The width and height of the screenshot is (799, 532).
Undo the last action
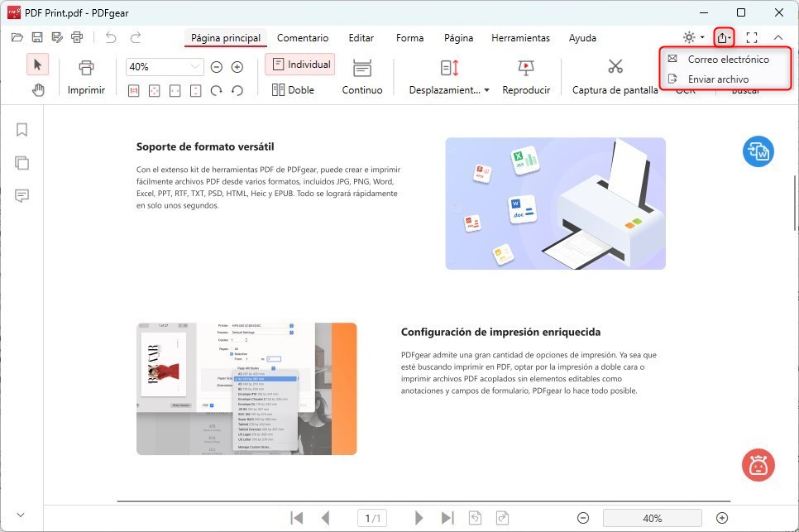(x=111, y=37)
